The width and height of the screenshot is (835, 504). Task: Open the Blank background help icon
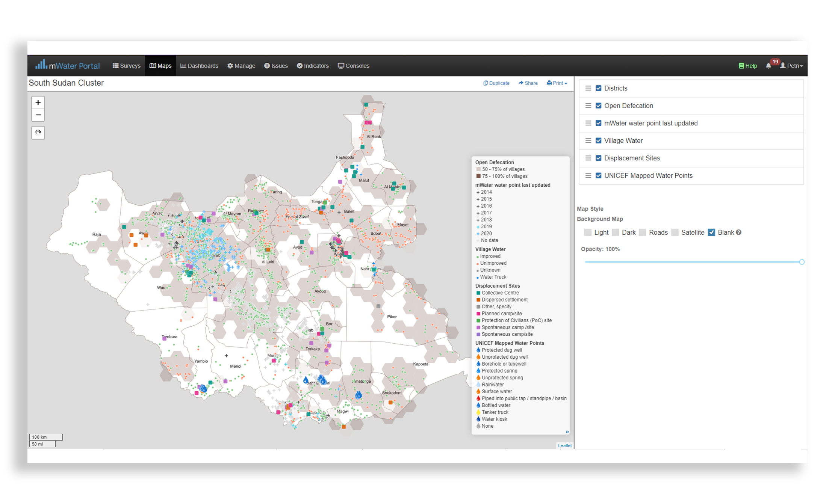739,232
